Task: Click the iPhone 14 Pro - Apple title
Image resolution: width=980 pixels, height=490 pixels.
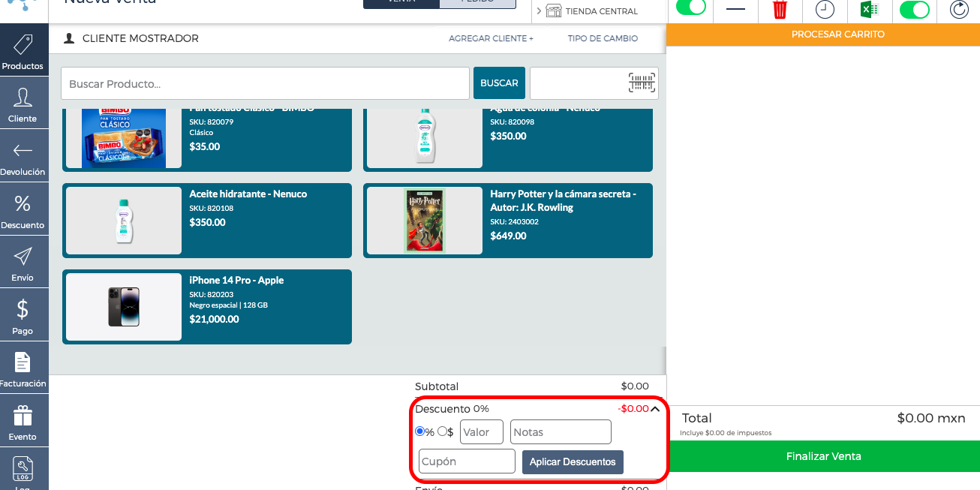Action: tap(236, 280)
